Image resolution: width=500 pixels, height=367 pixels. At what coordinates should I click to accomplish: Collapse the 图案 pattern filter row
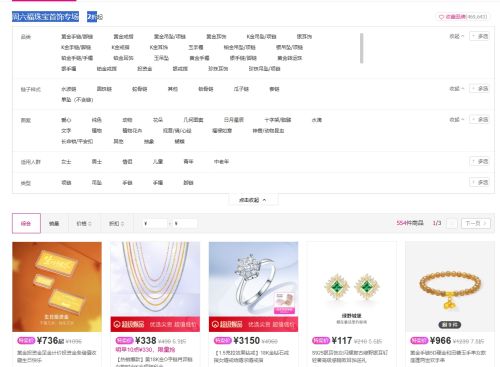[x=457, y=119]
